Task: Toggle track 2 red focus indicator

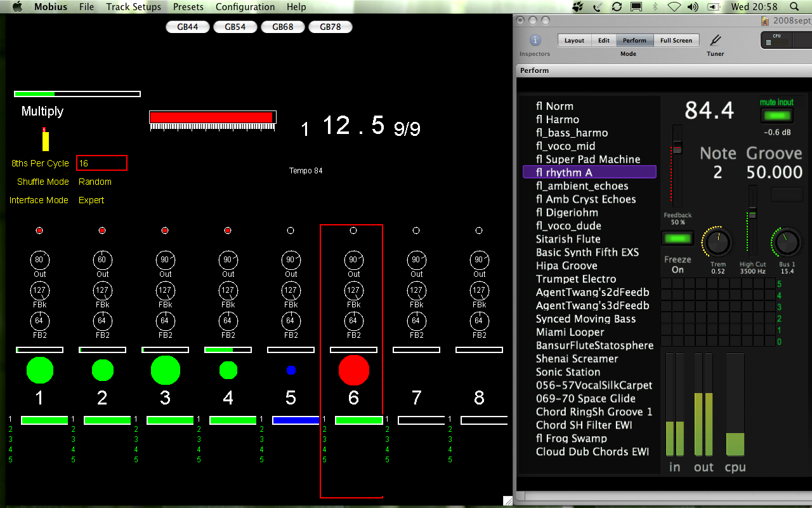Action: pos(102,231)
